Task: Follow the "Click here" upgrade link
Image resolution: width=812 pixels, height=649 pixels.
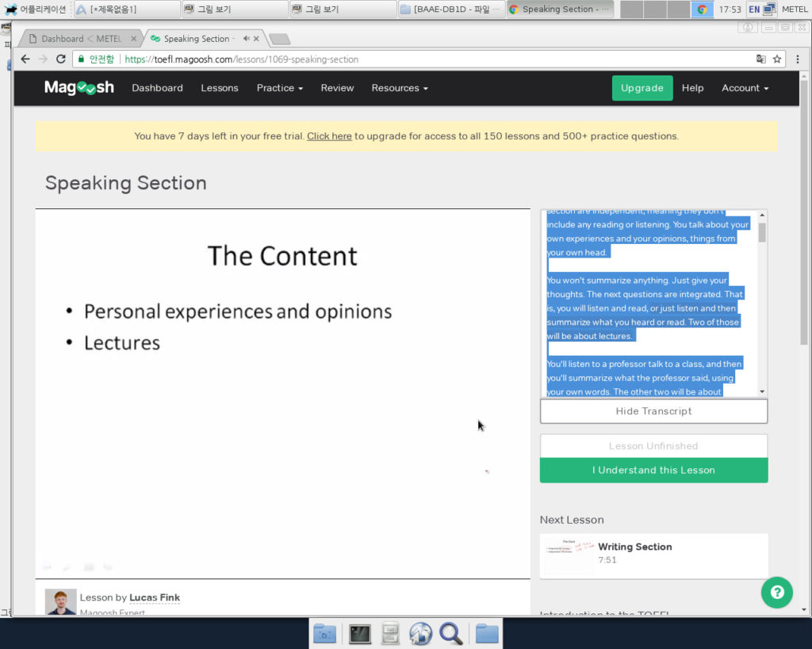Action: coord(329,136)
